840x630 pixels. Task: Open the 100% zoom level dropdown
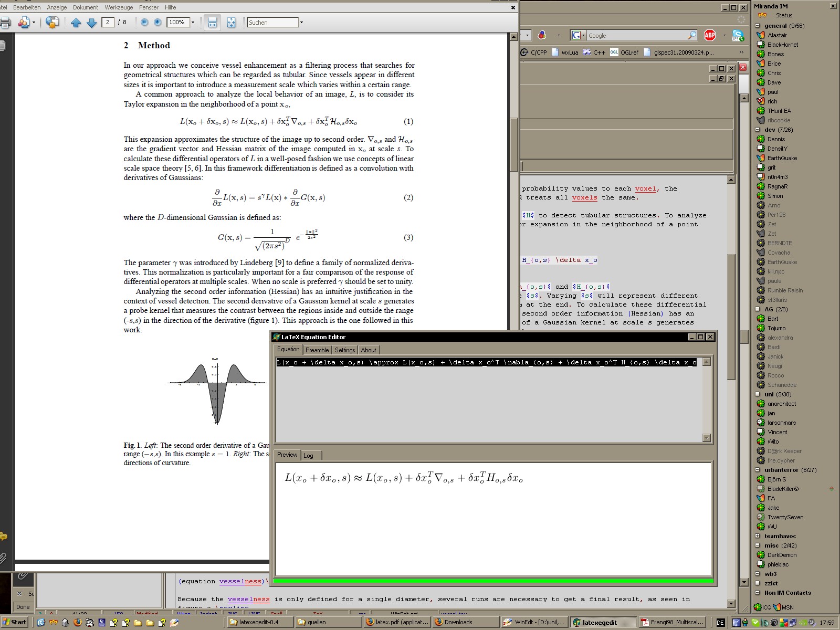coord(193,22)
